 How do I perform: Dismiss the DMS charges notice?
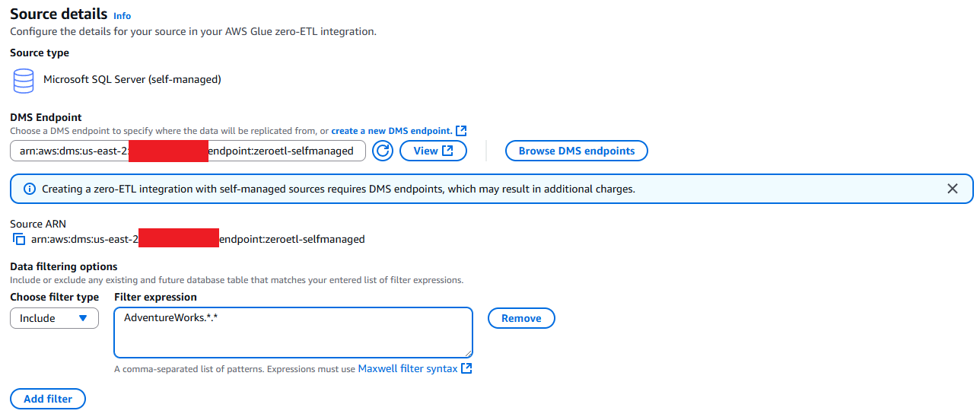click(952, 189)
